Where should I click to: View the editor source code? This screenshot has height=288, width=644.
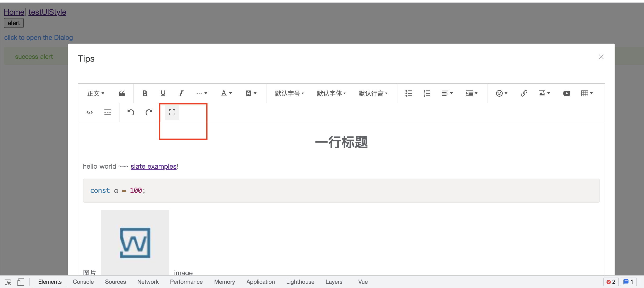[89, 112]
